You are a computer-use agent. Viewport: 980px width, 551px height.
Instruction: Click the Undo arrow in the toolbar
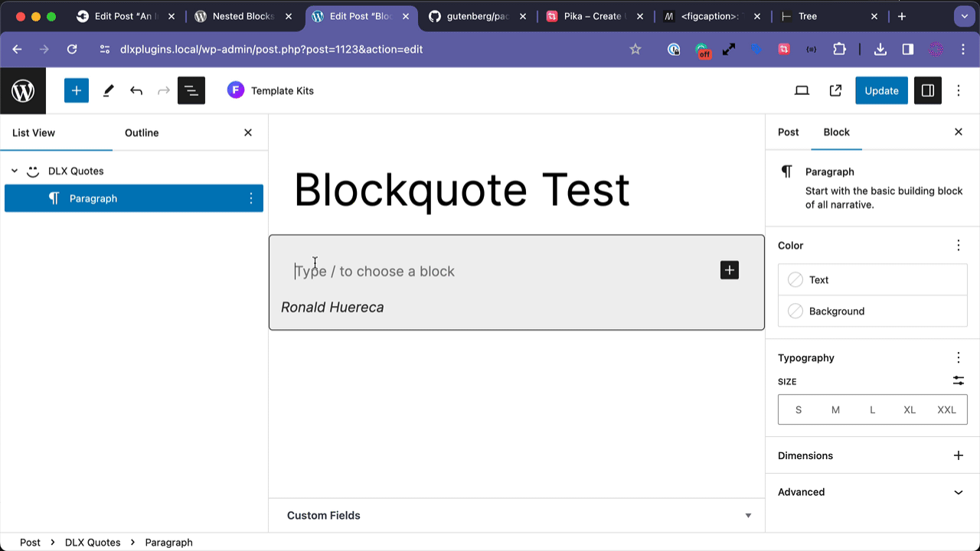pos(136,90)
